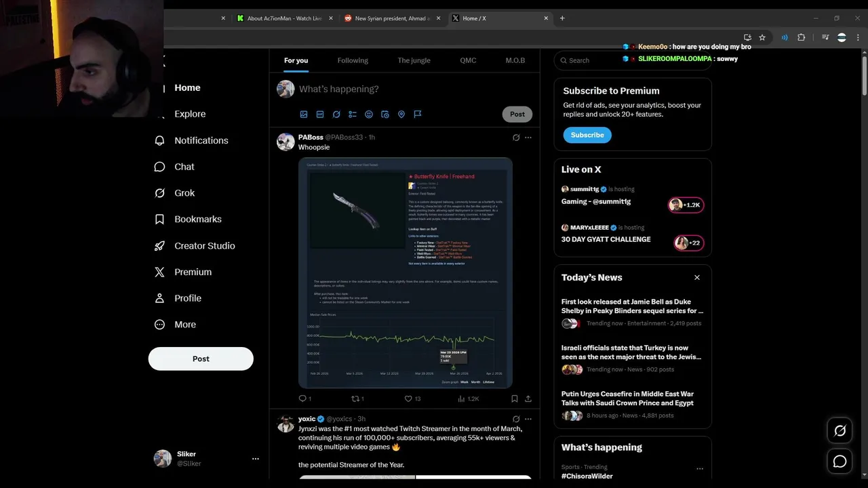Repost the PABoss Whoopsie post
Screen dimensions: 868x488
click(x=357, y=399)
